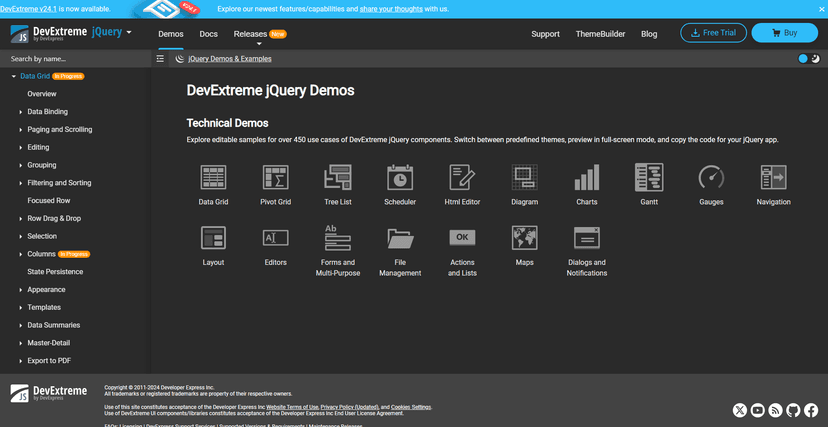
Task: Open the Cookies Settings link
Action: coord(411,407)
